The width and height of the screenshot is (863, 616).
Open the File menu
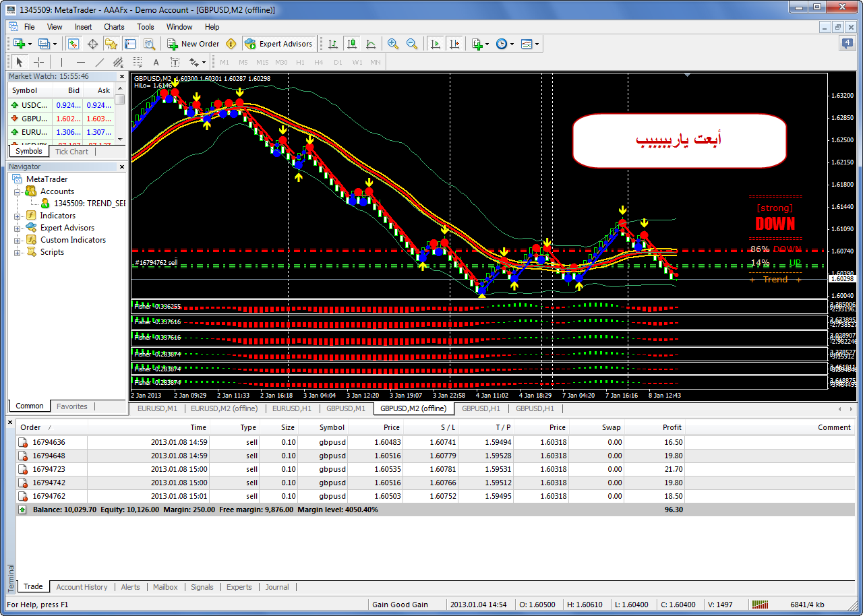(x=30, y=27)
